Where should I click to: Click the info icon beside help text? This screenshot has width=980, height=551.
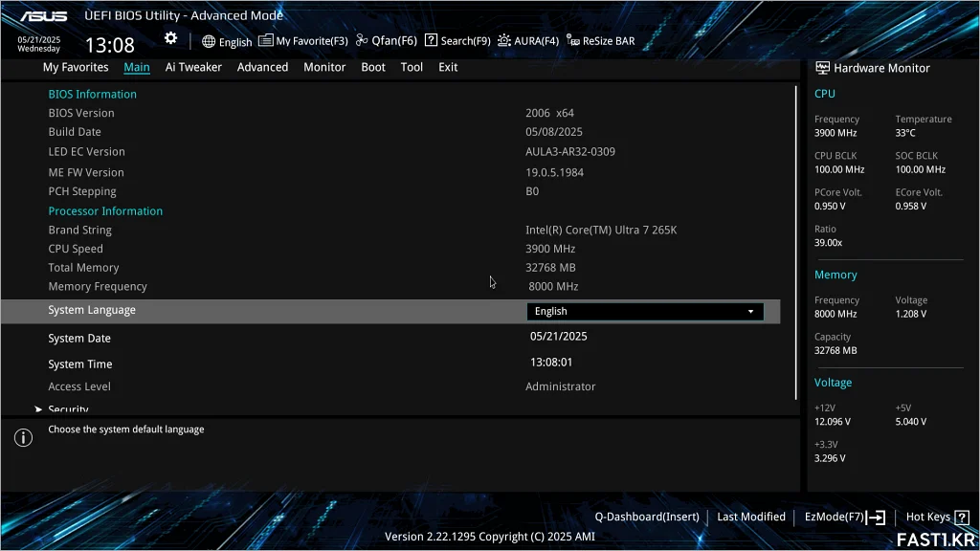(x=24, y=437)
